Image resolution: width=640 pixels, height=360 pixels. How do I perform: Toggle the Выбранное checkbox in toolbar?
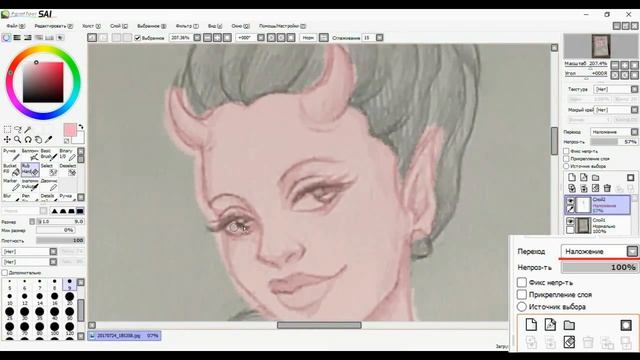(138, 38)
